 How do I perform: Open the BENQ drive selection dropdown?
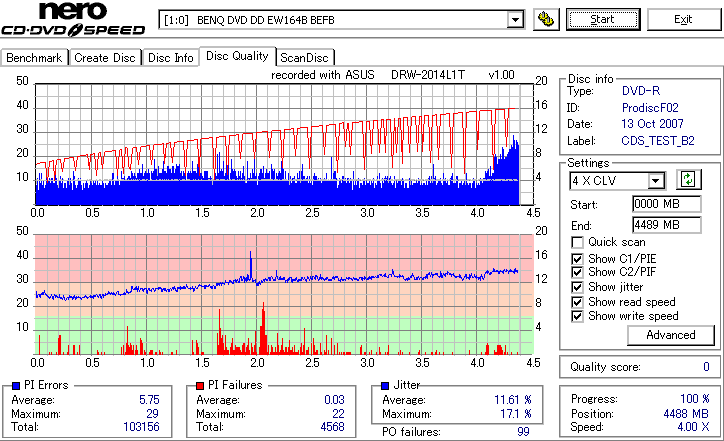point(515,20)
